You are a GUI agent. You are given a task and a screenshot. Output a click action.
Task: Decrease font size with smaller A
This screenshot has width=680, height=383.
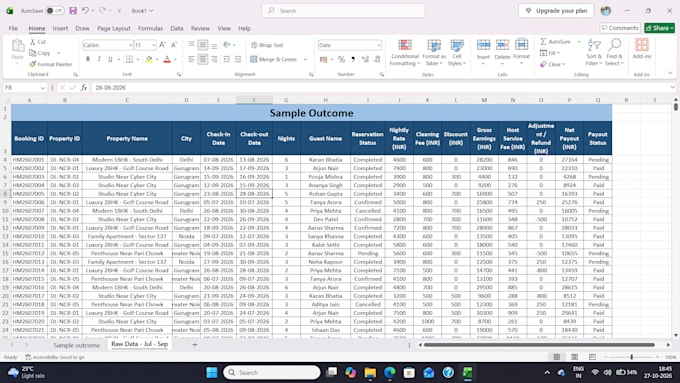pos(174,45)
